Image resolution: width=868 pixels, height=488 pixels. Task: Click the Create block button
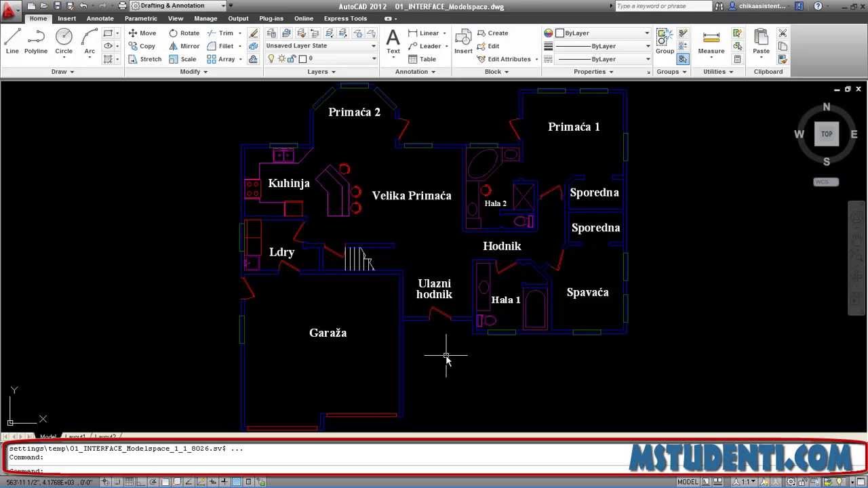492,33
